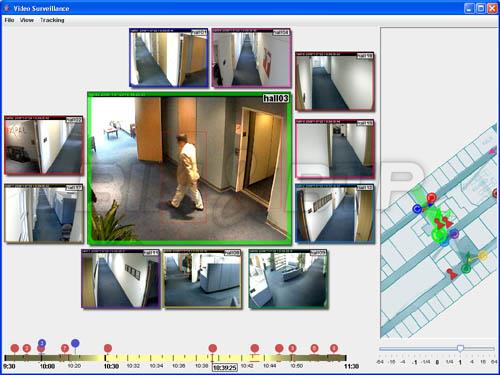Open the Tracking menu
This screenshot has height=375, width=500.
52,20
